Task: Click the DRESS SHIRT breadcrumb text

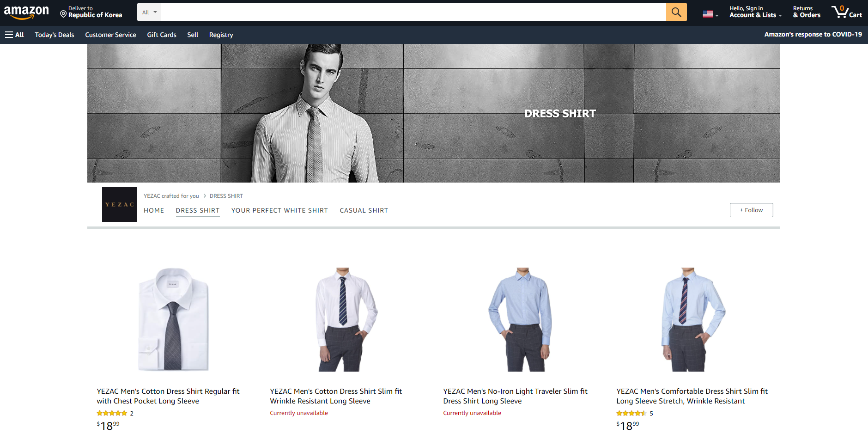Action: click(226, 196)
